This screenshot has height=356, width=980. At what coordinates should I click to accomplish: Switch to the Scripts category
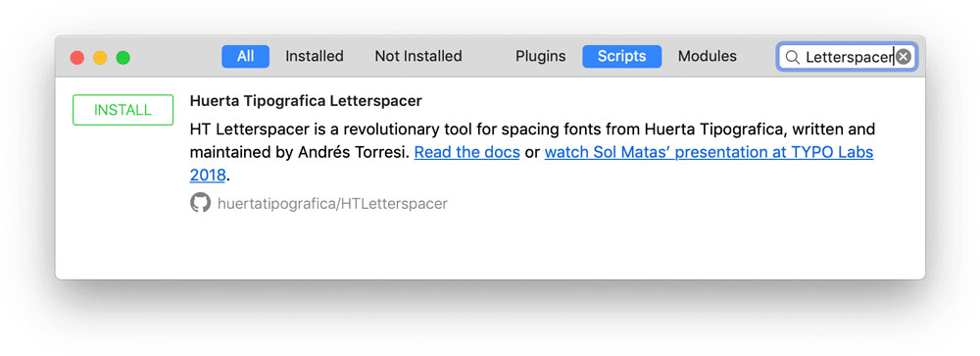click(x=622, y=56)
